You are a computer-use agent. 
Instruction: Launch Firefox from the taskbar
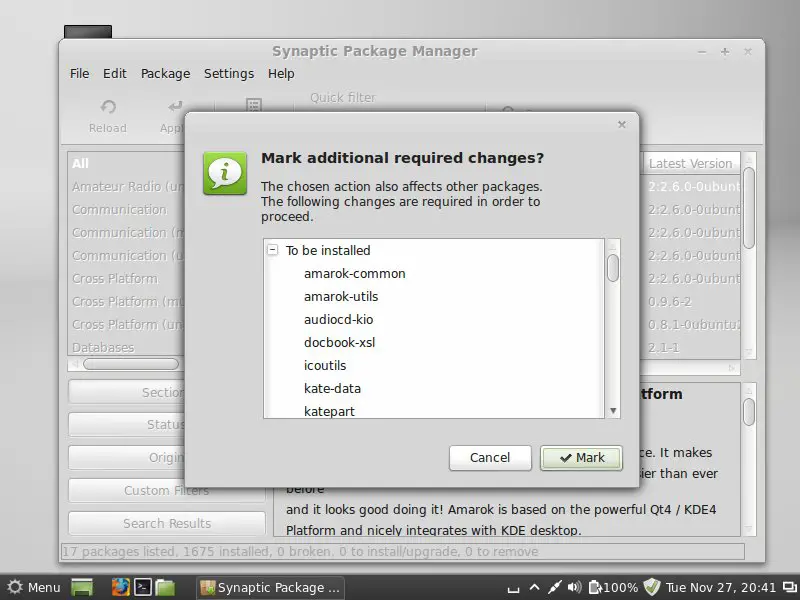tap(120, 587)
